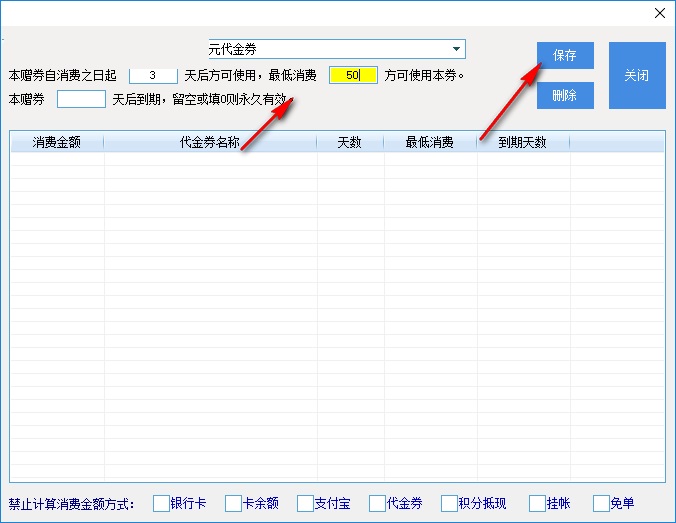
Task: Click the 到期天数 column header
Action: (x=523, y=142)
